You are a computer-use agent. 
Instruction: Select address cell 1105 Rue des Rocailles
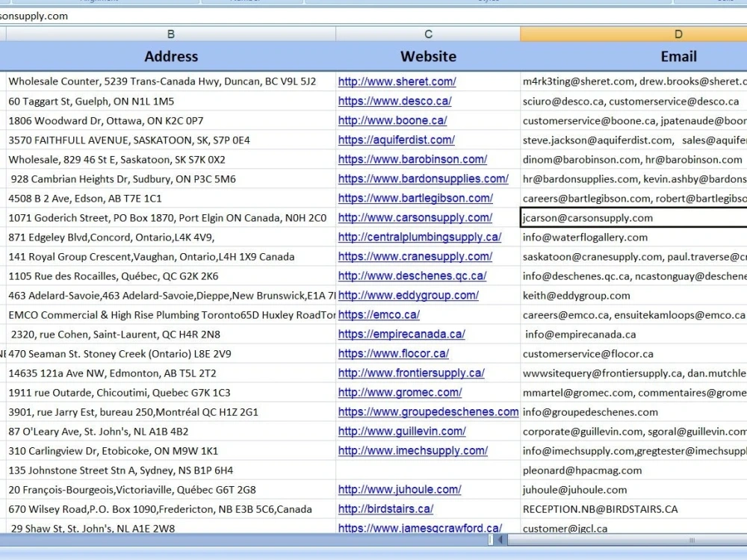170,276
